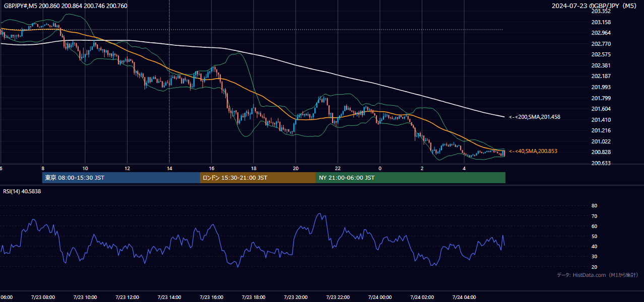
Task: Click the Tokyo session bar 東京 08:00-15:30 JST
Action: tap(121, 178)
